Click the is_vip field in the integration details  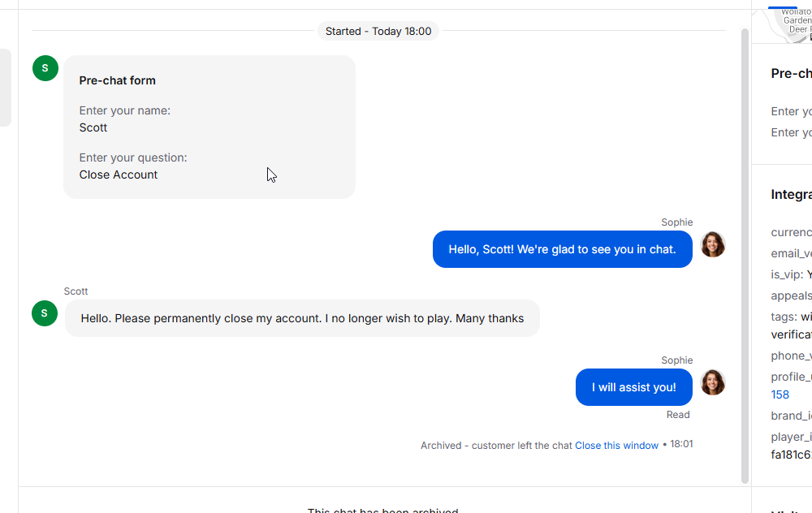point(791,274)
